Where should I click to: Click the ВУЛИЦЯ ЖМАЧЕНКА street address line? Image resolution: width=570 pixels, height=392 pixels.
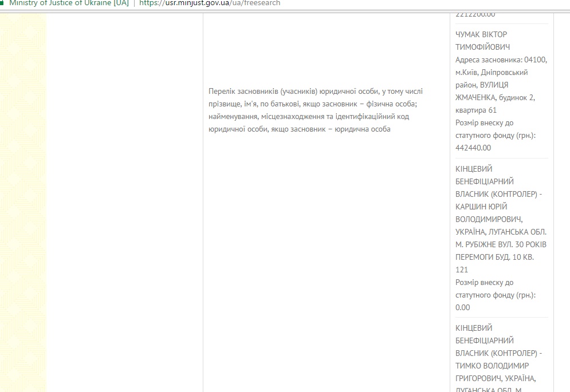point(496,91)
